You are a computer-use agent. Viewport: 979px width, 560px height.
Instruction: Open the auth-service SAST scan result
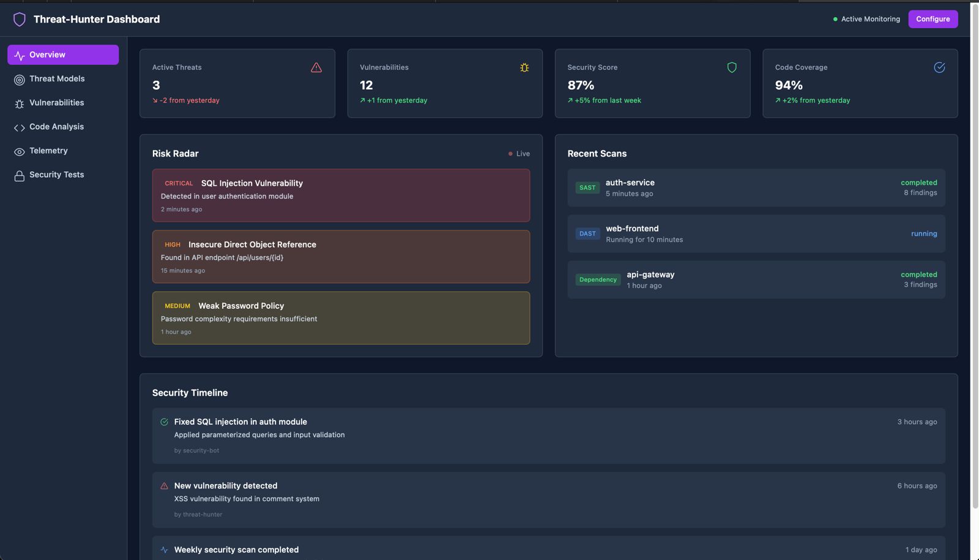[x=756, y=188]
